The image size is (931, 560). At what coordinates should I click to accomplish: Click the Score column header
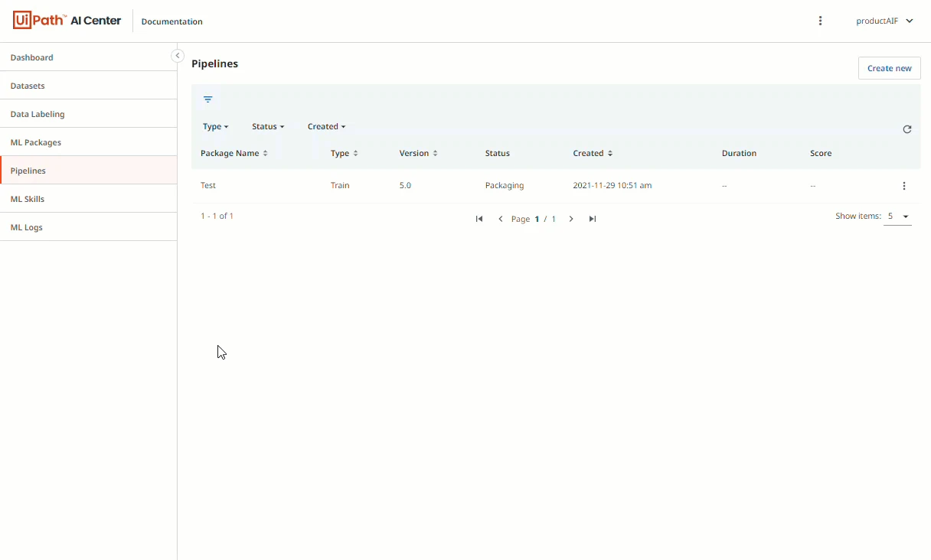click(821, 153)
